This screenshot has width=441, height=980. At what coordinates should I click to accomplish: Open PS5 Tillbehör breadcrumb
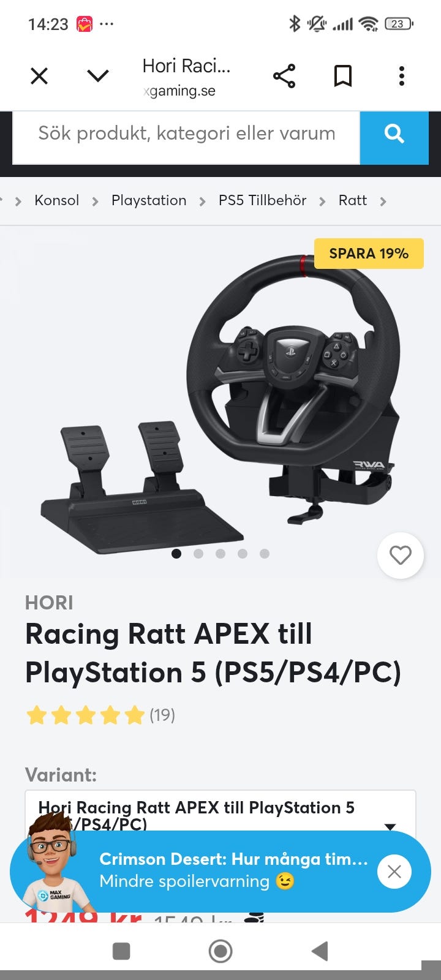point(262,200)
